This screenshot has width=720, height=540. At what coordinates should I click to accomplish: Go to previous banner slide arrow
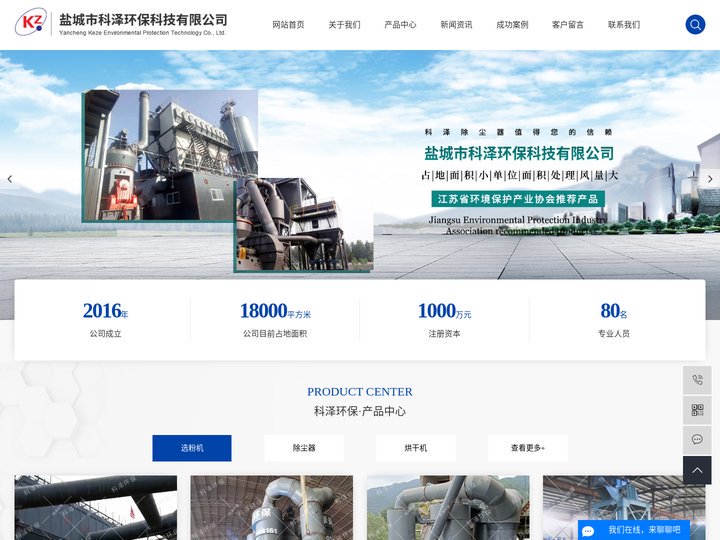click(x=10, y=179)
